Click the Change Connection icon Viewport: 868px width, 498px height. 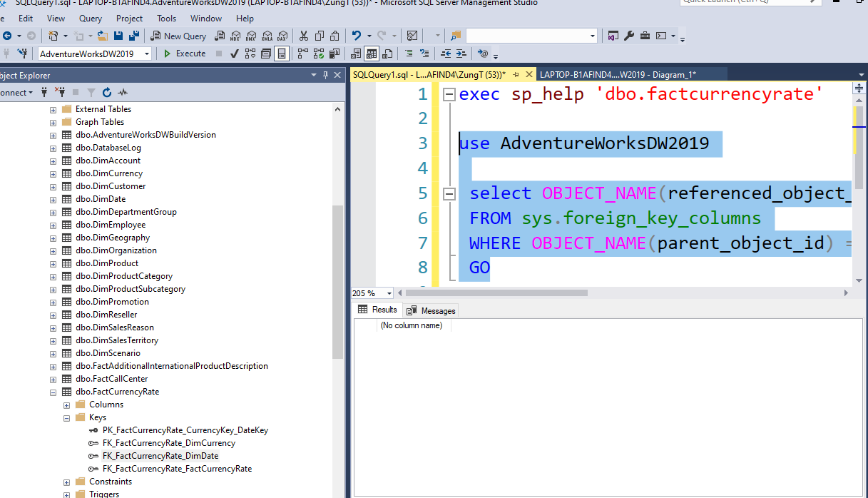tap(23, 54)
